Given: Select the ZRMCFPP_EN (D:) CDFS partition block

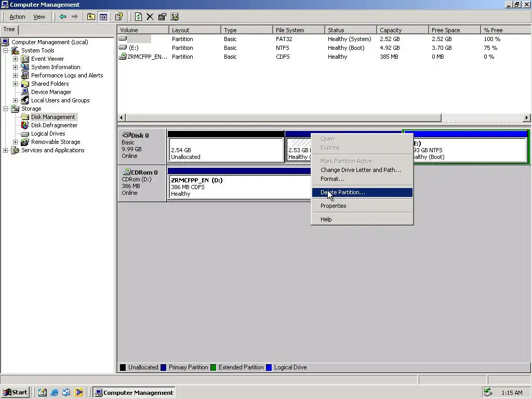Looking at the screenshot, I should (x=240, y=187).
